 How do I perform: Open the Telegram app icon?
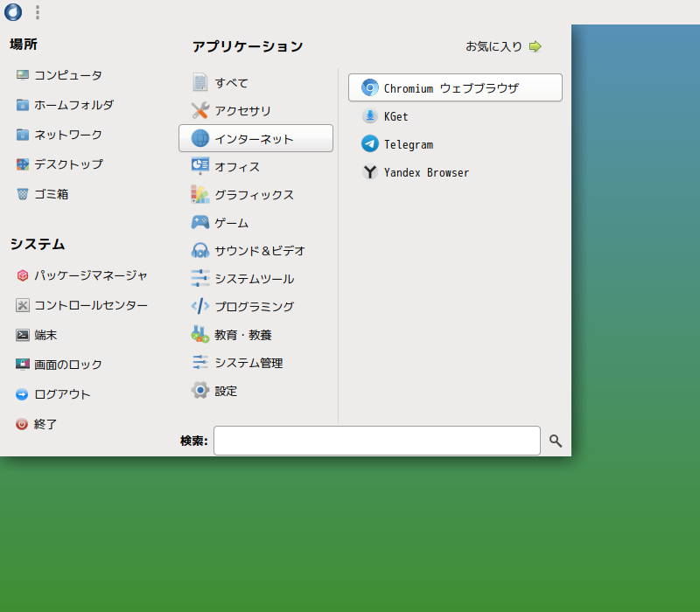click(369, 144)
